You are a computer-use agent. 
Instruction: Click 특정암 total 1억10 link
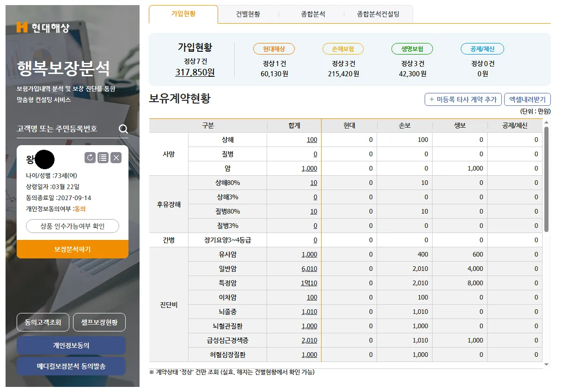click(x=310, y=283)
